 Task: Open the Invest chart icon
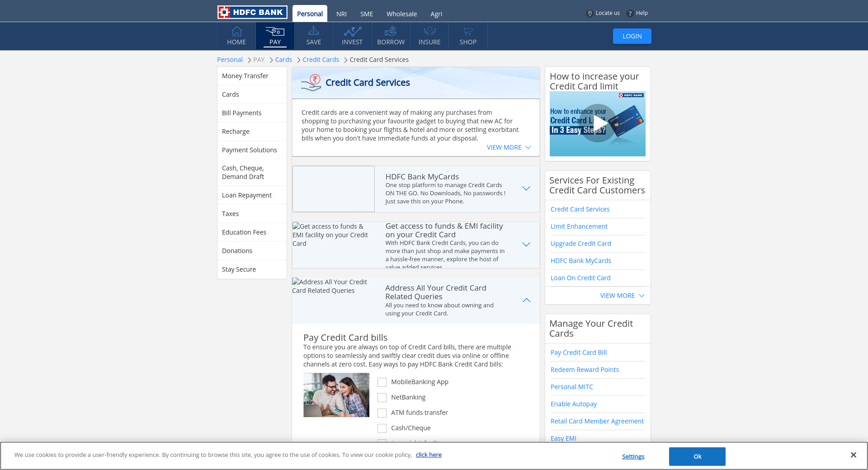(x=352, y=32)
